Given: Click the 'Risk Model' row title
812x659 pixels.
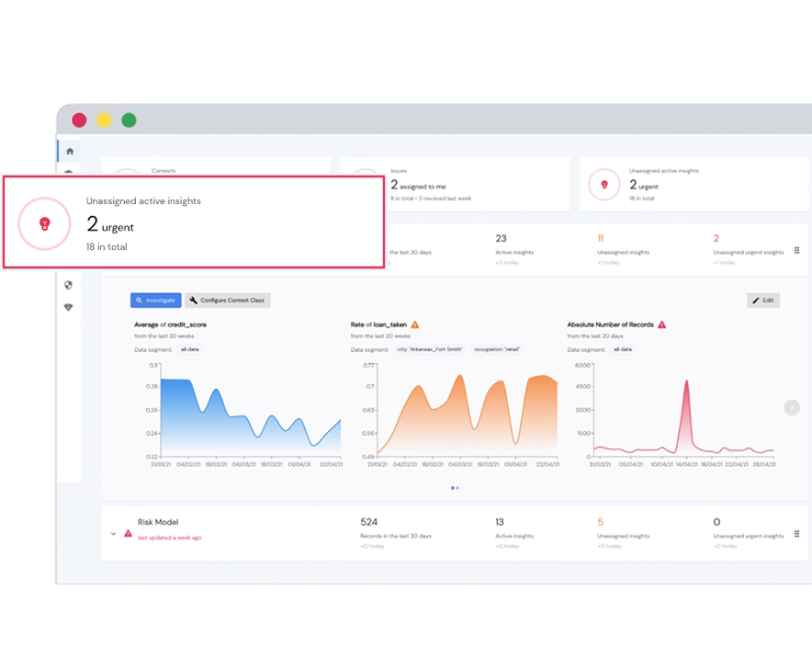Looking at the screenshot, I should coord(158,522).
